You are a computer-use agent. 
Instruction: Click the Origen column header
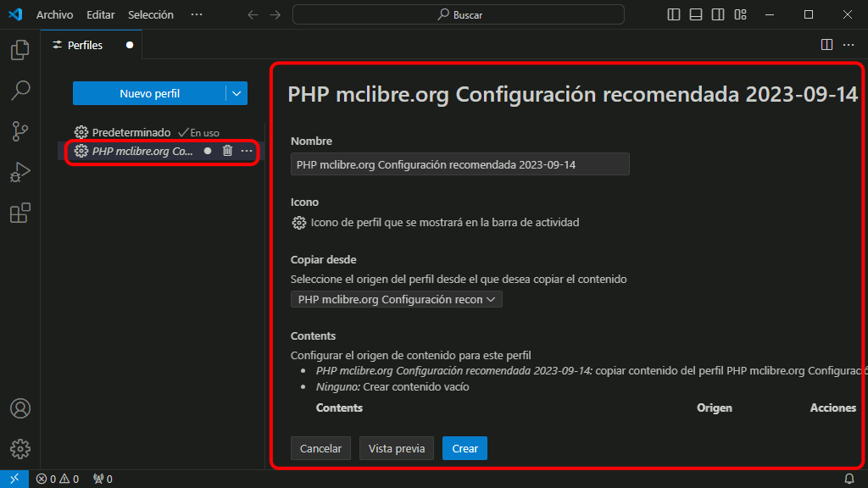pos(714,408)
